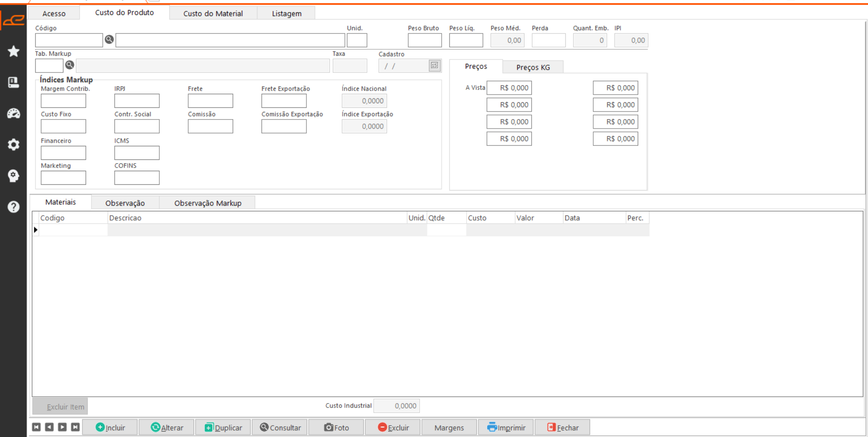Screen dimensions: 868x437
Task: Open the Cadastro calendar date picker
Action: point(434,66)
